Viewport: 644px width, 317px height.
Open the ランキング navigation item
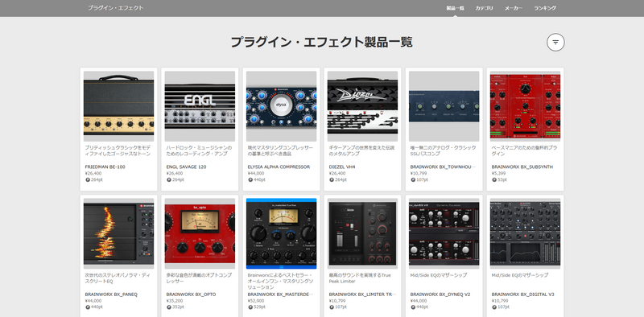tap(545, 8)
